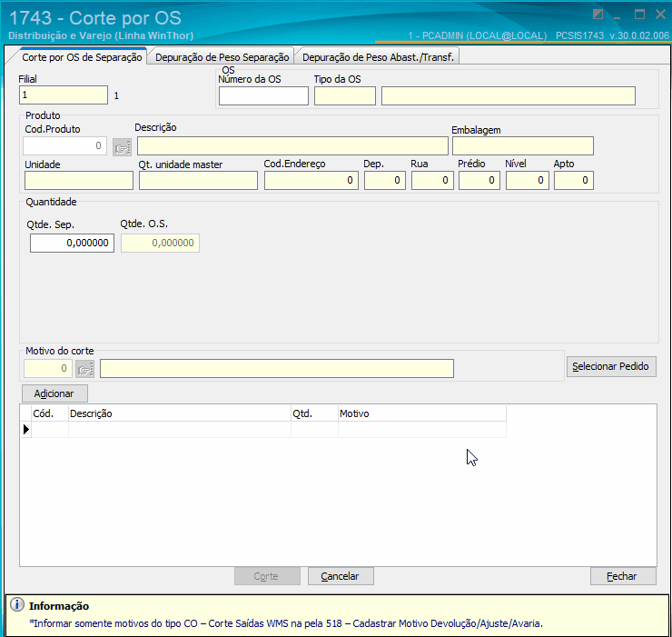Click the Rua field
This screenshot has height=637, width=672.
pyautogui.click(x=432, y=181)
